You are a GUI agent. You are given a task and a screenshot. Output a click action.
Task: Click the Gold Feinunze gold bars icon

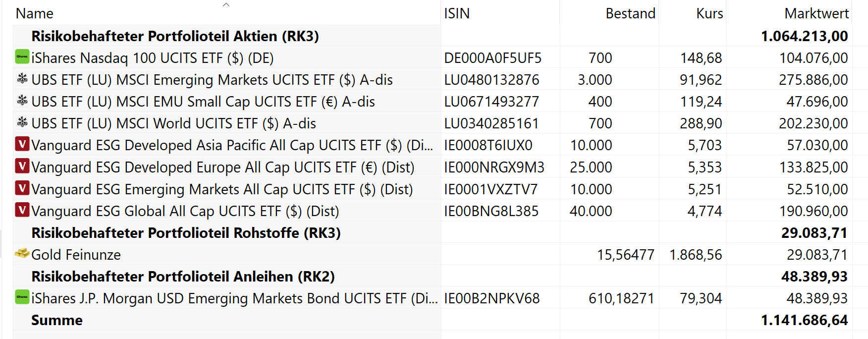[22, 253]
